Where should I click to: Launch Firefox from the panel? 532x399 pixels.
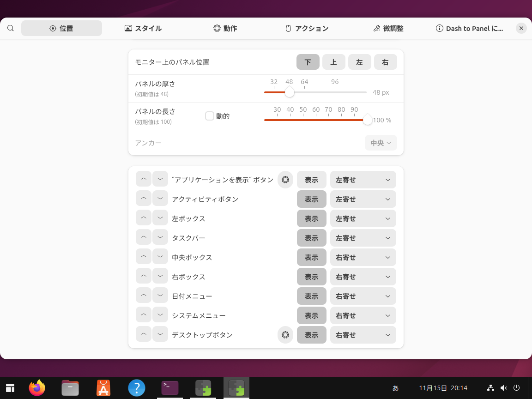(37, 388)
